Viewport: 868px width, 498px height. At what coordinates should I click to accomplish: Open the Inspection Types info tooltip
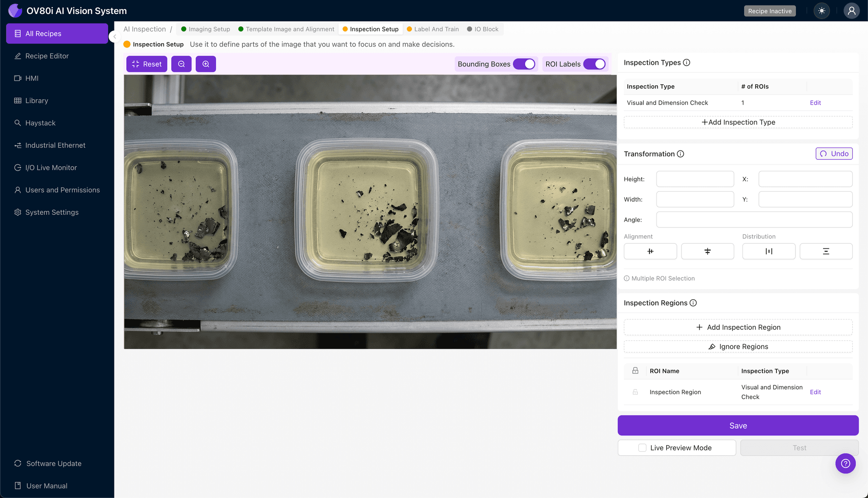click(687, 62)
